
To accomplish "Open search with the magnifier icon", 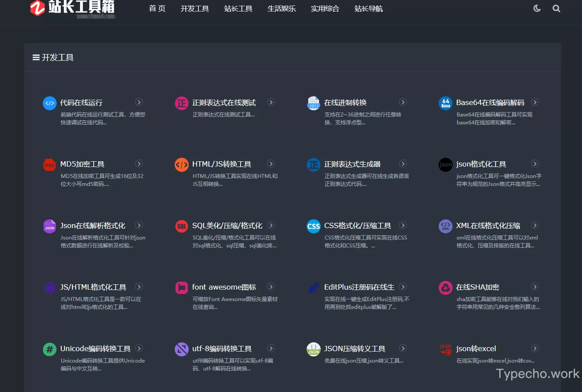I will coord(556,8).
